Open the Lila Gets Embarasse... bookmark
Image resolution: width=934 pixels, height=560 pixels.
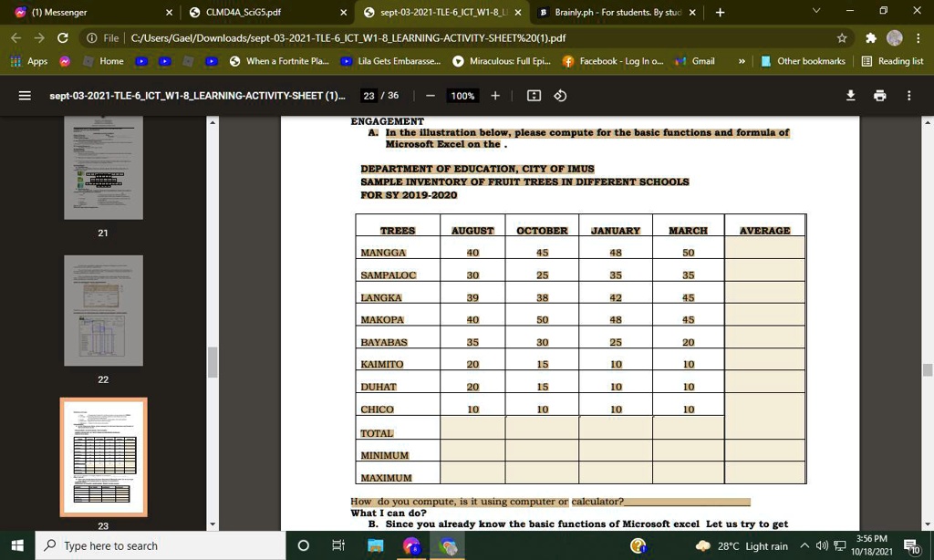(390, 61)
